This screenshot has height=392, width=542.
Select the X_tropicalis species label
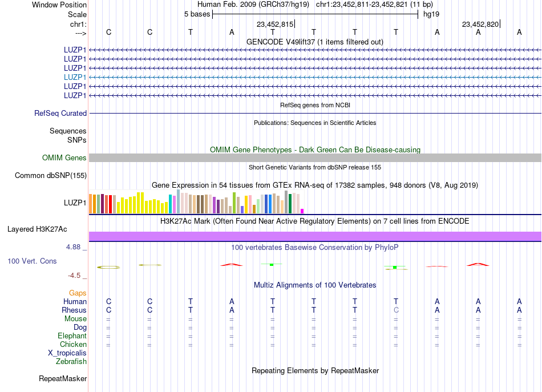67,353
